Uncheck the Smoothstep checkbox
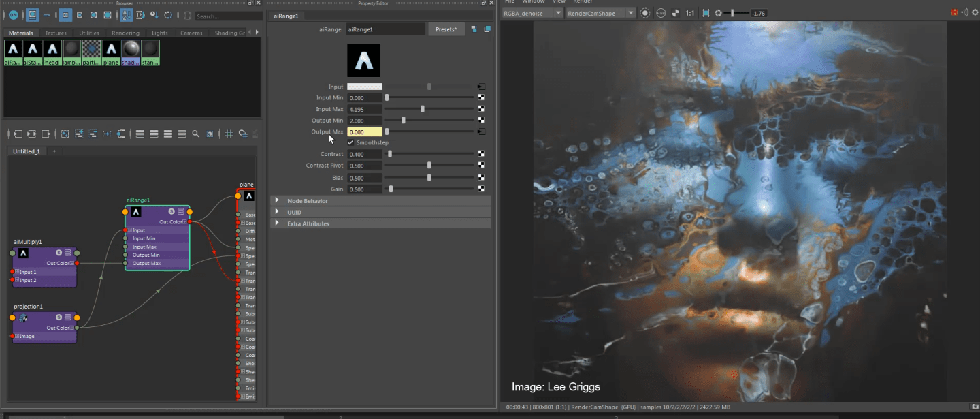This screenshot has width=980, height=419. 350,143
